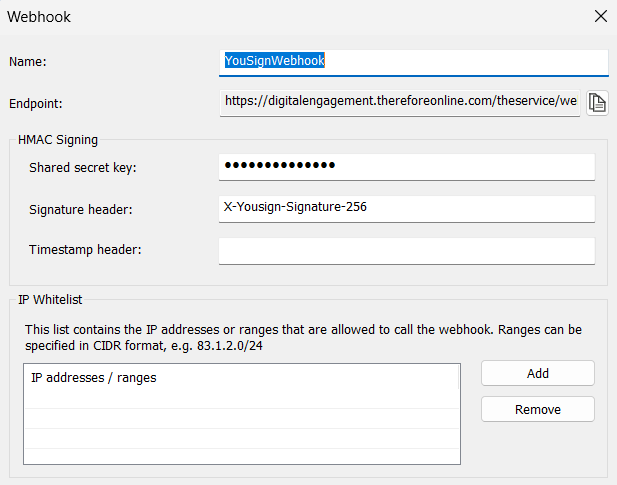
Task: Click the 'Shared secret key:' label
Action: tap(83, 168)
